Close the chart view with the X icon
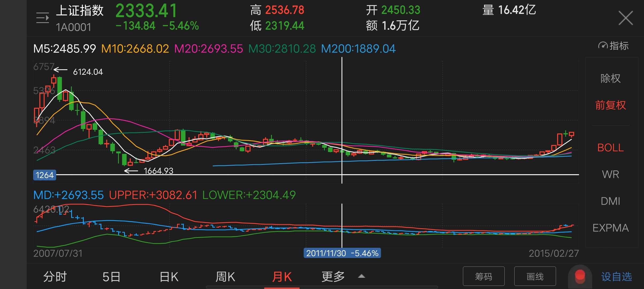This screenshot has width=644, height=289. [625, 18]
